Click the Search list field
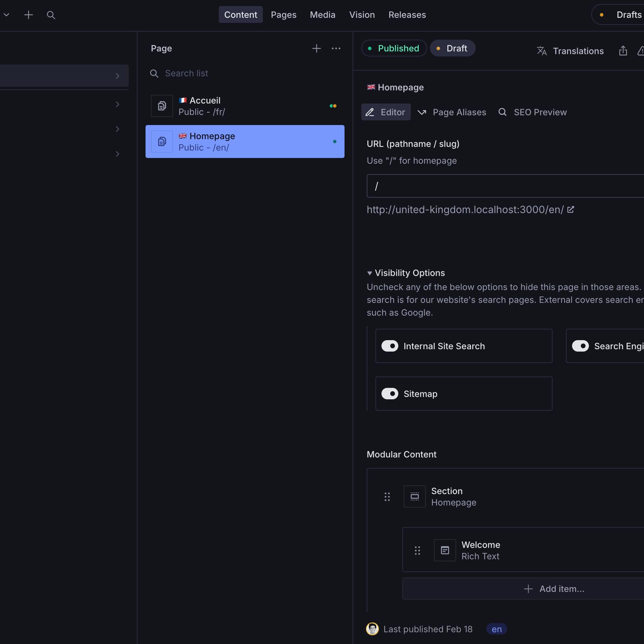 pos(245,73)
